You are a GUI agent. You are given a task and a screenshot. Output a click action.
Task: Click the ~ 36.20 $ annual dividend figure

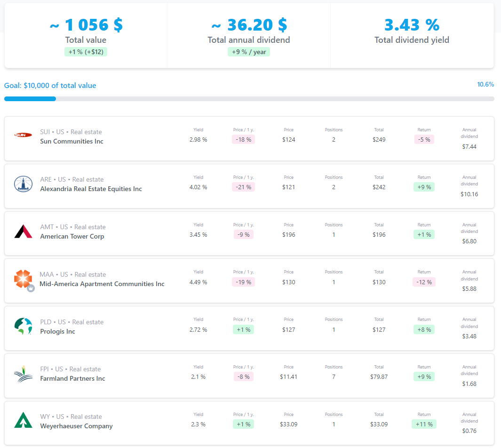coord(249,24)
